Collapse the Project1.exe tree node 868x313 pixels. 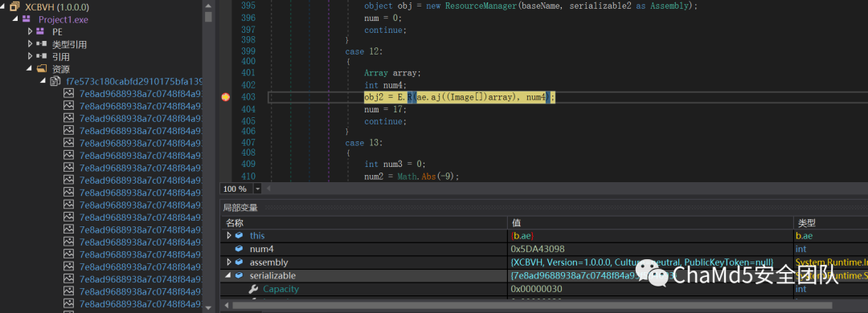pos(16,19)
